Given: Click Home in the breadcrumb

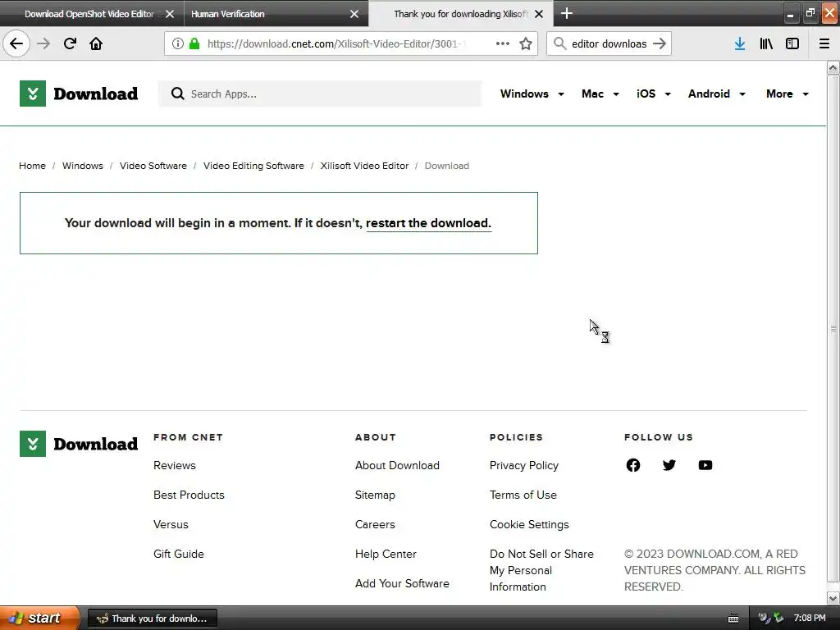Looking at the screenshot, I should [x=32, y=166].
